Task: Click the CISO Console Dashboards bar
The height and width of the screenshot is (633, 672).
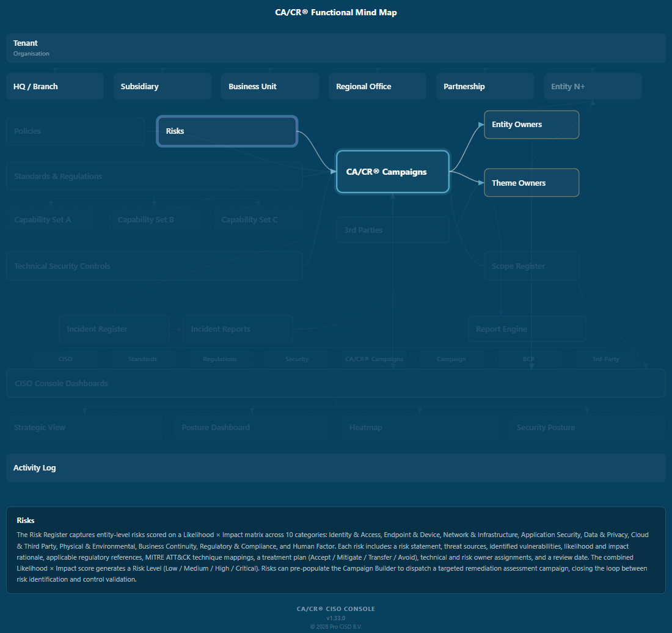Action: [335, 384]
